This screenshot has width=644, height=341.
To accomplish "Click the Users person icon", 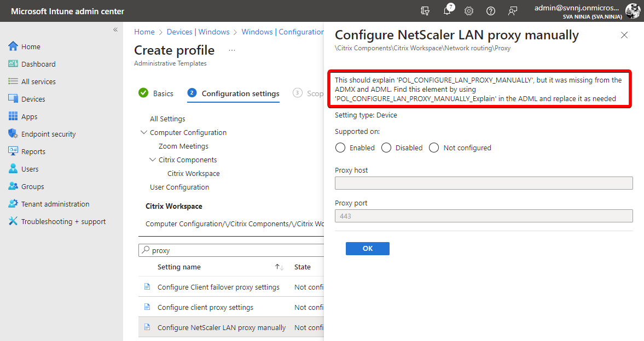I will point(13,169).
